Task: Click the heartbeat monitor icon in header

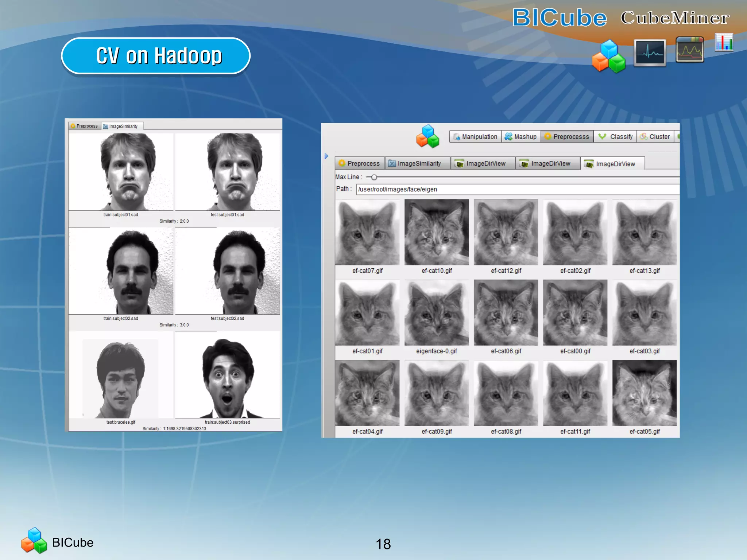Action: [x=650, y=52]
